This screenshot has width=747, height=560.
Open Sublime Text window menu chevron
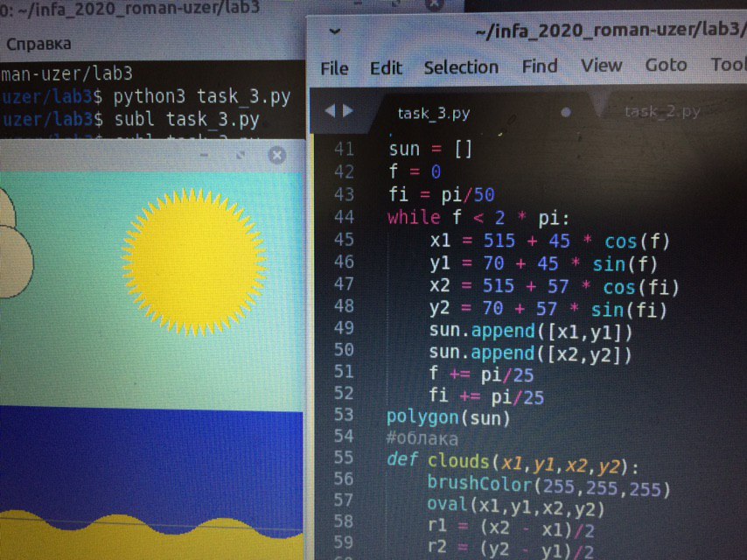tap(334, 31)
